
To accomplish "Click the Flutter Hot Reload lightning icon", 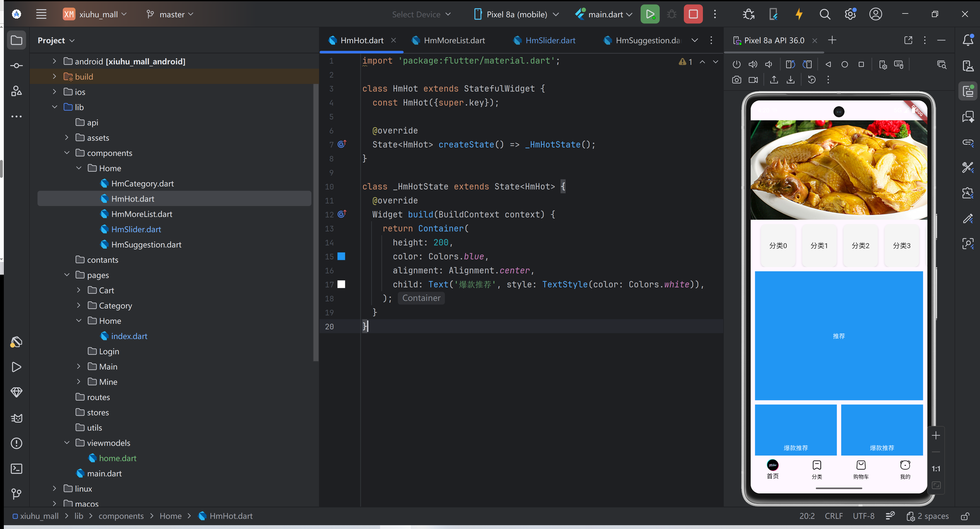I will (x=799, y=14).
